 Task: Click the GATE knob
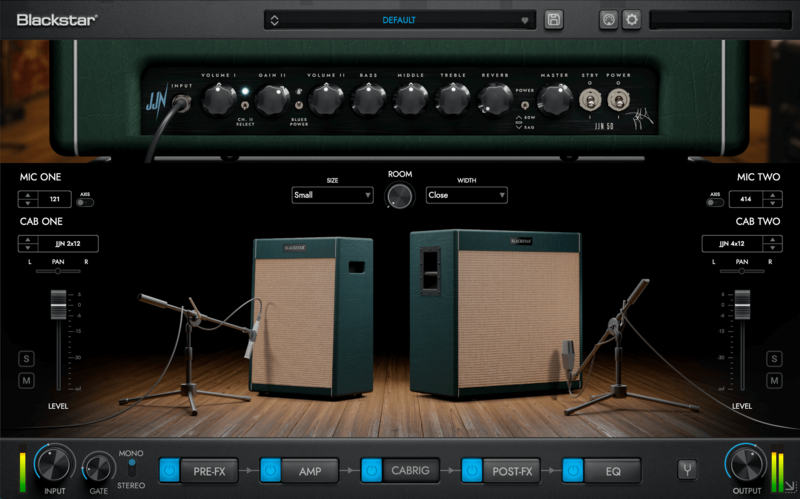click(98, 468)
